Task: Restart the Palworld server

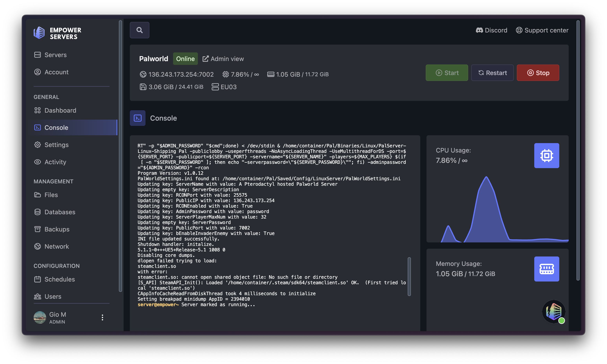Action: (x=492, y=73)
